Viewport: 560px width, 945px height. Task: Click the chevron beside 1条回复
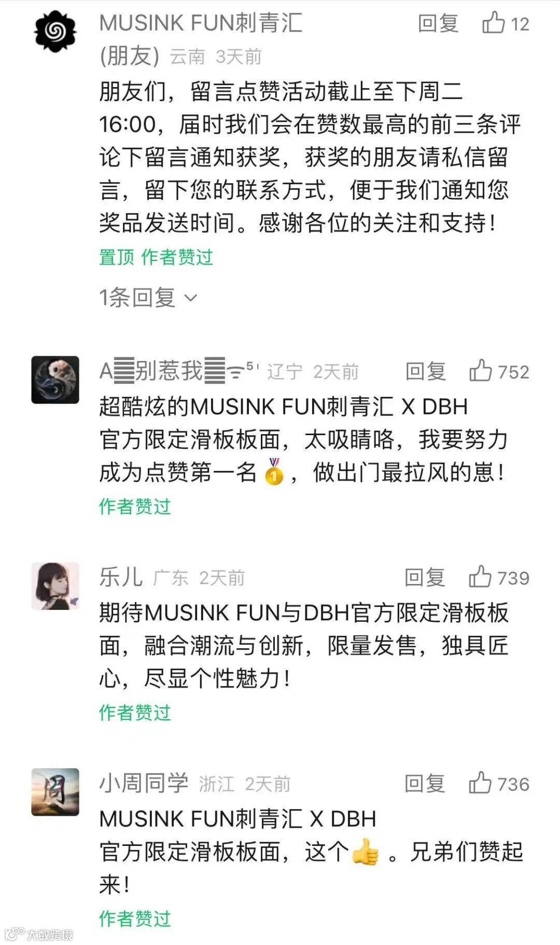pos(191,298)
